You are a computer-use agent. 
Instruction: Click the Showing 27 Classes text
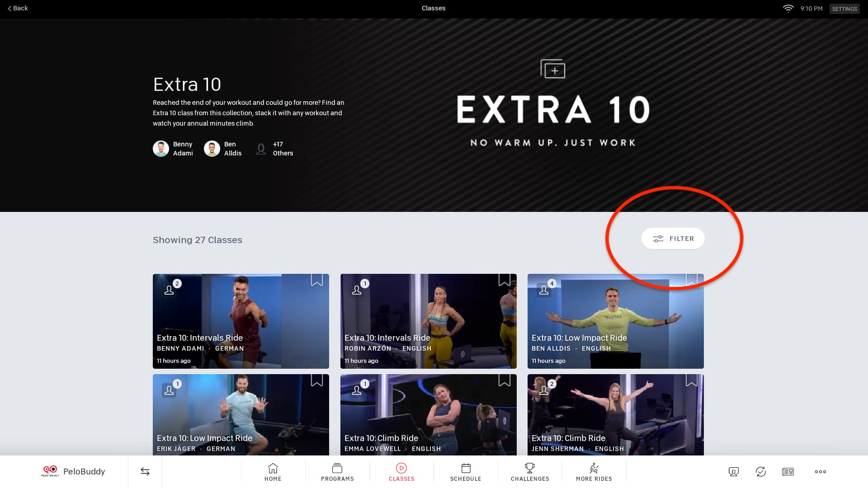pos(198,240)
